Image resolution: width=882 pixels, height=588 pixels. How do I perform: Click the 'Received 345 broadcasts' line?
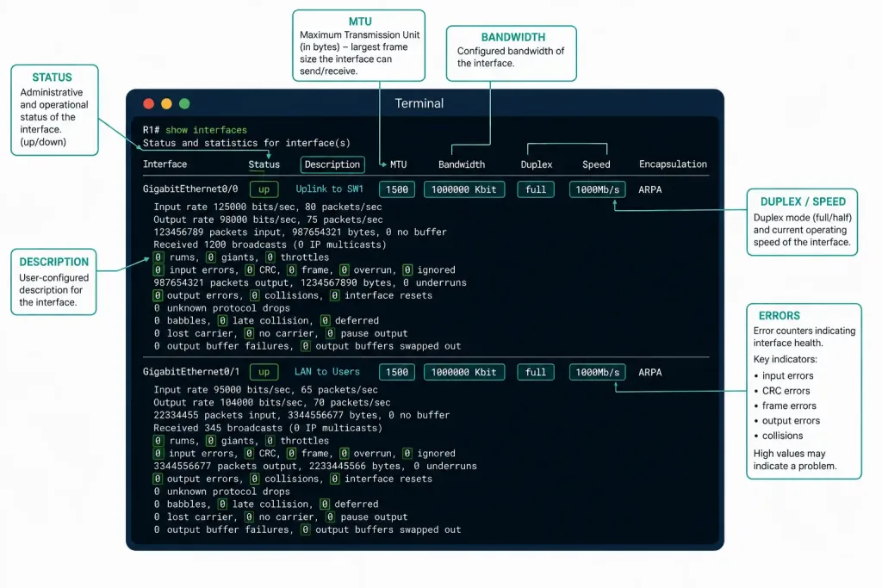[268, 428]
